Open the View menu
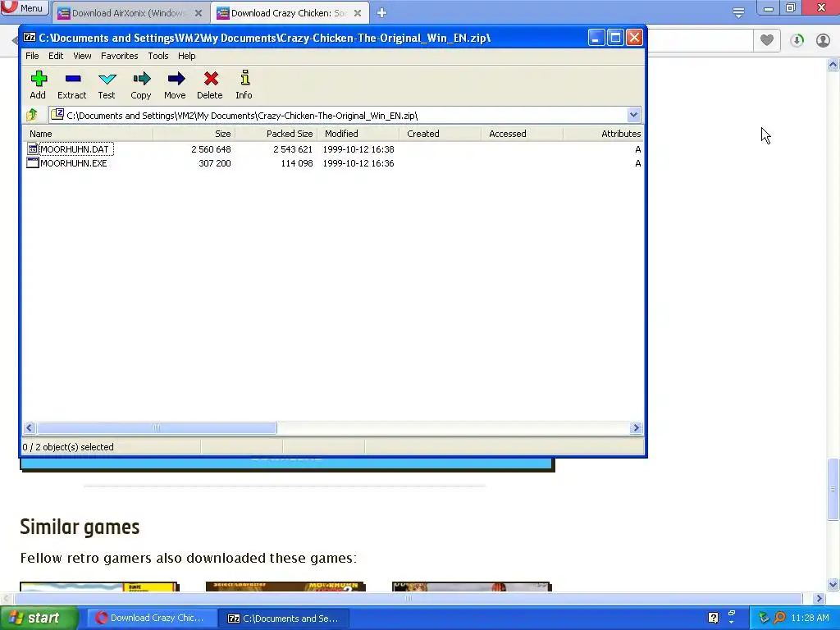 click(x=82, y=56)
